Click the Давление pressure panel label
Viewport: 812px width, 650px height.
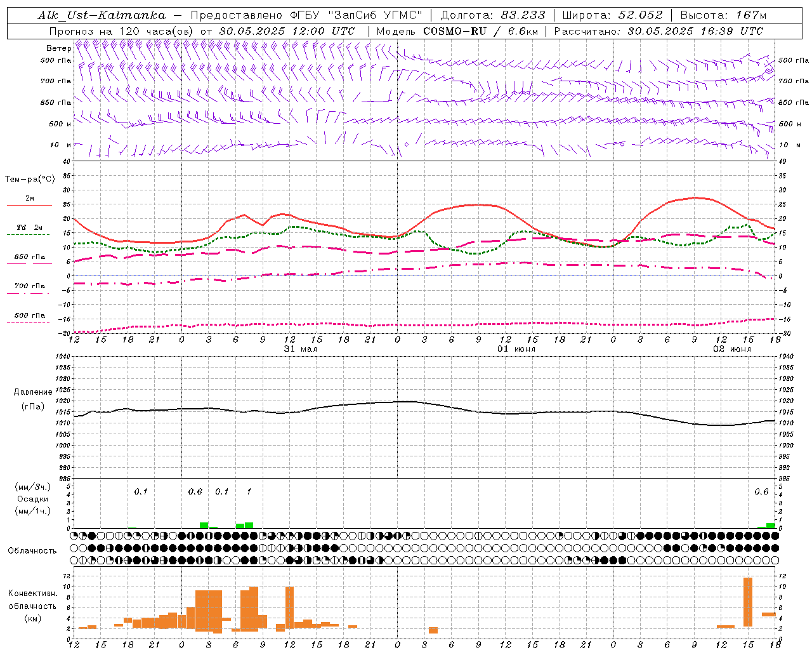pyautogui.click(x=32, y=392)
